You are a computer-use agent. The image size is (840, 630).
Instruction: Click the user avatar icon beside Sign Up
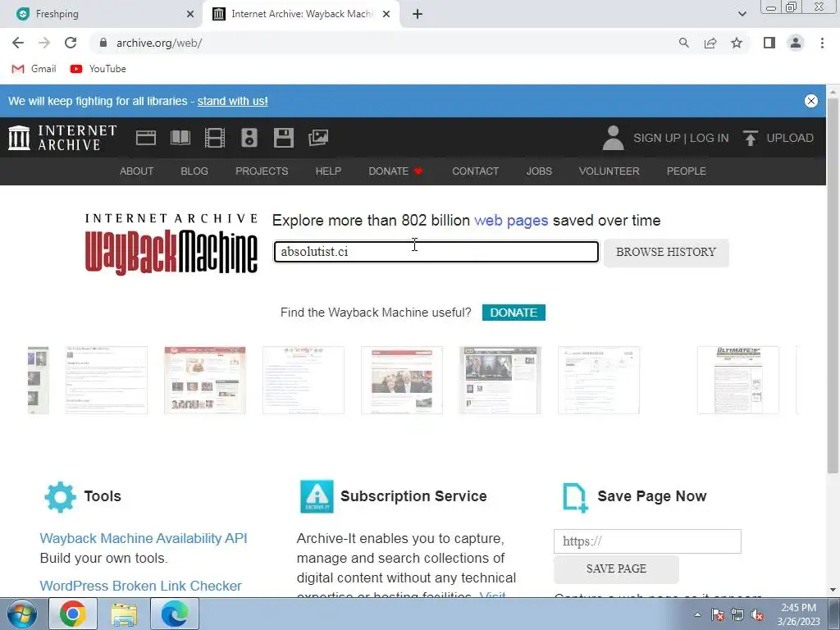coord(613,138)
